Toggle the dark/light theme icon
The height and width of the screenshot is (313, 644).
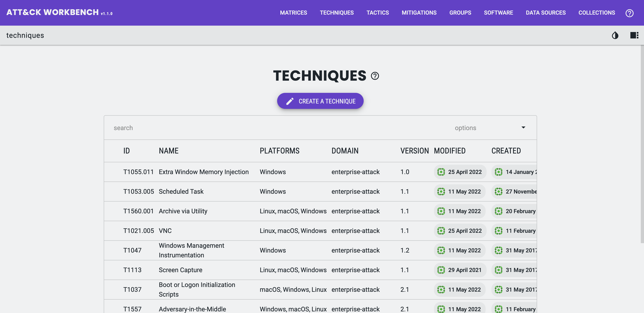pyautogui.click(x=615, y=35)
